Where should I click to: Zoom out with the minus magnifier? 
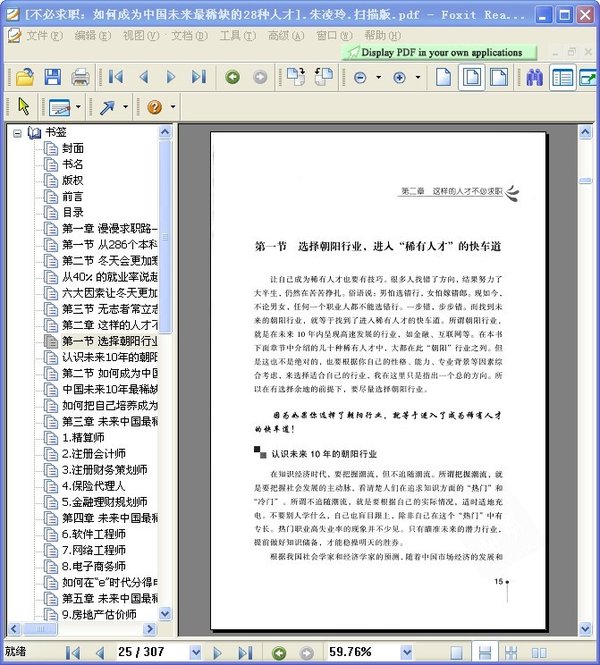tap(360, 78)
